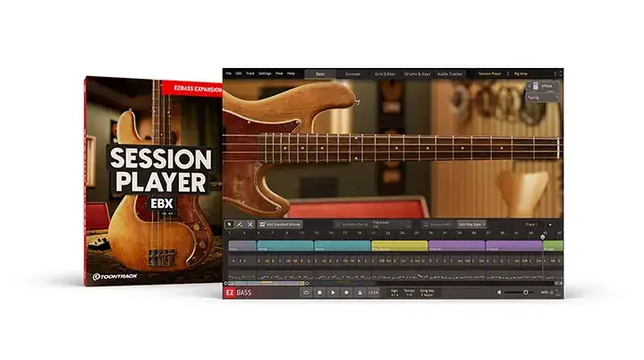
Task: Select the yellow Pre Chorus block
Action: [399, 246]
